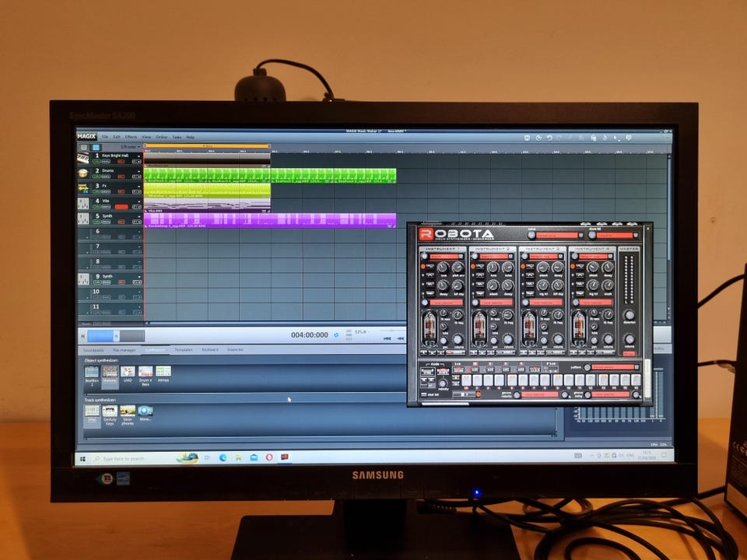Click the orange loop range bar above timeline
This screenshot has height=560, width=747.
pos(207,146)
